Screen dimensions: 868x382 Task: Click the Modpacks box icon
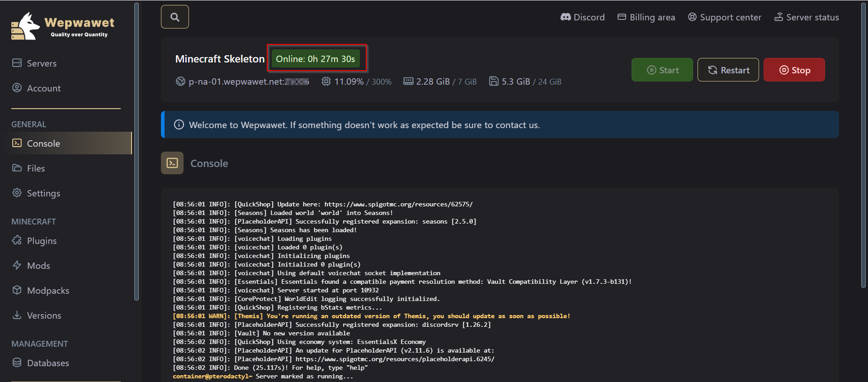[17, 290]
